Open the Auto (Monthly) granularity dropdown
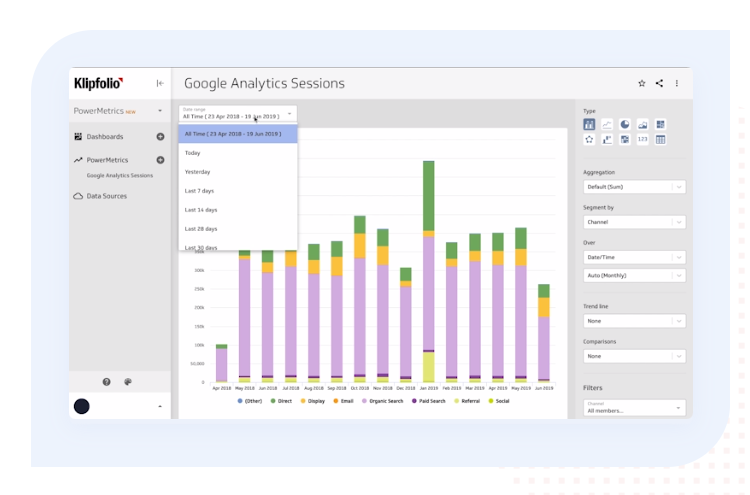750x495 pixels. (x=634, y=275)
